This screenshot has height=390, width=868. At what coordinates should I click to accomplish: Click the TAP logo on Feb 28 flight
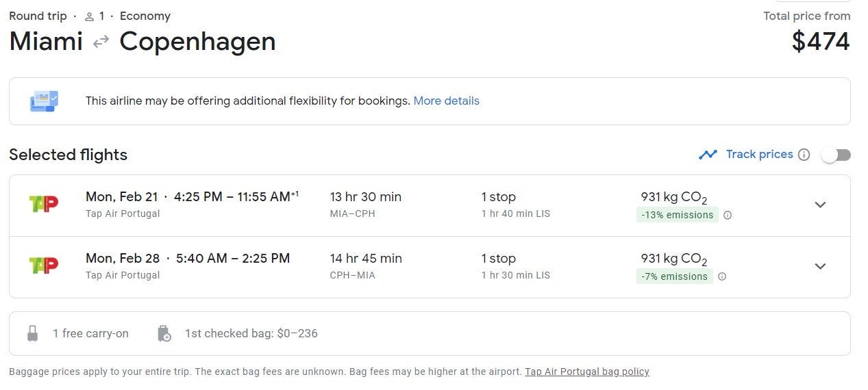click(44, 265)
